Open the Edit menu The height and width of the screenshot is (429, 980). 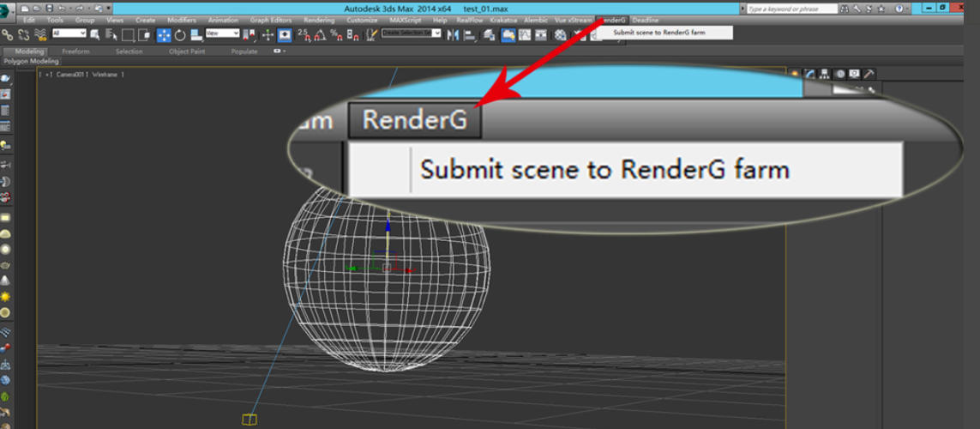[x=29, y=20]
